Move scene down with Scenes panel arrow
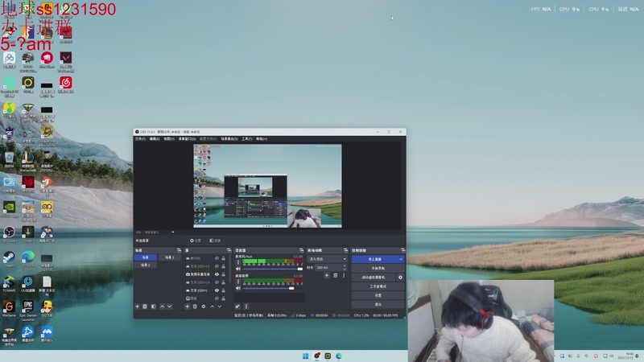The image size is (644, 362). coord(170,306)
